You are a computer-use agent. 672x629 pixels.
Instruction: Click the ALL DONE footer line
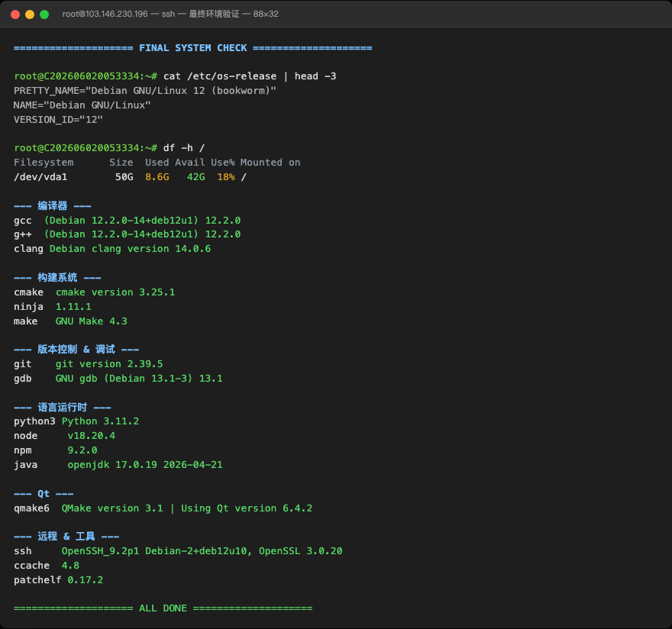pos(163,609)
